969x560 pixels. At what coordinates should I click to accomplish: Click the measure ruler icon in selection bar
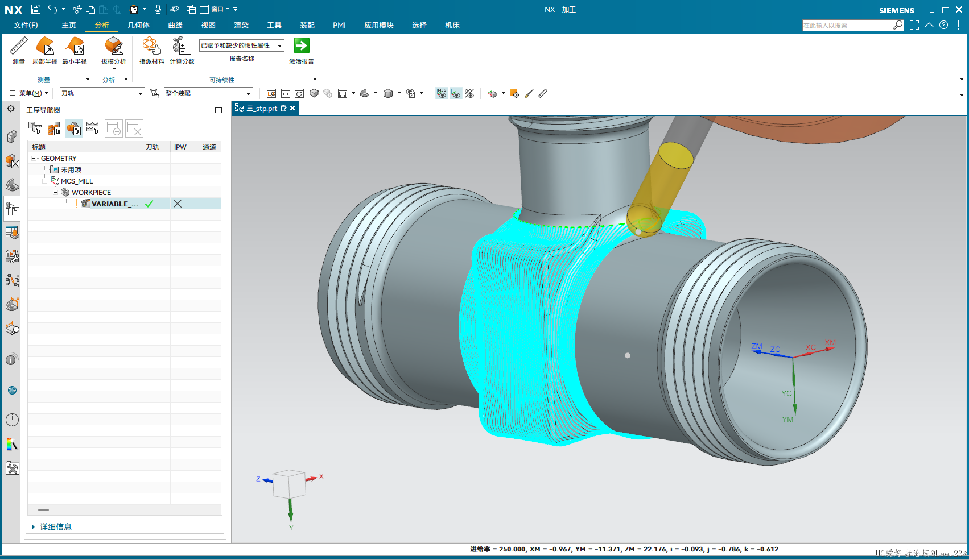coord(543,93)
